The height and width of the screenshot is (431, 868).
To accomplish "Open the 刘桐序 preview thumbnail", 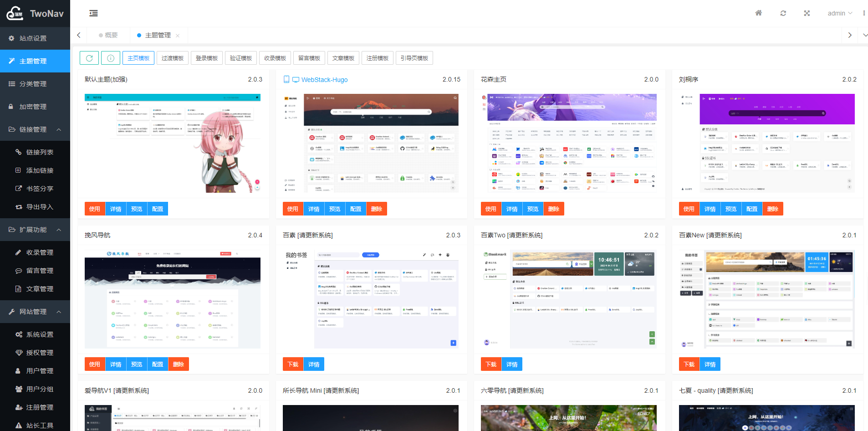I will pos(767,143).
